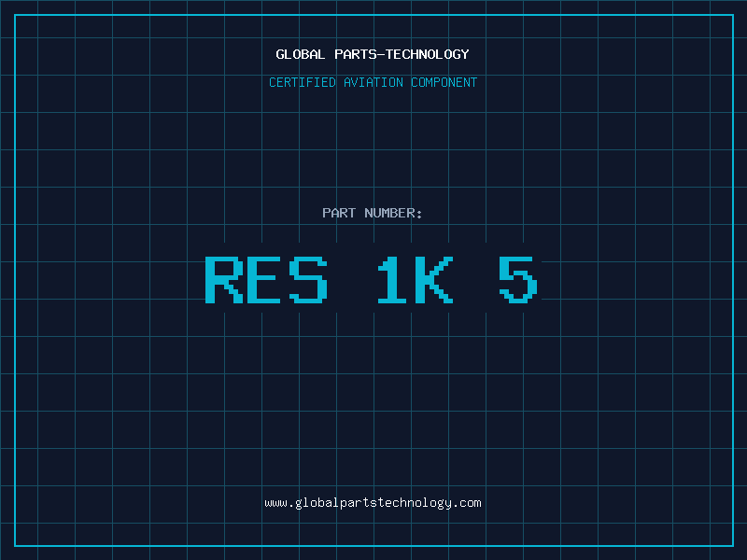Viewport: 747px width, 560px height.
Task: Click the word NUMBER: in the label
Action: [393, 213]
